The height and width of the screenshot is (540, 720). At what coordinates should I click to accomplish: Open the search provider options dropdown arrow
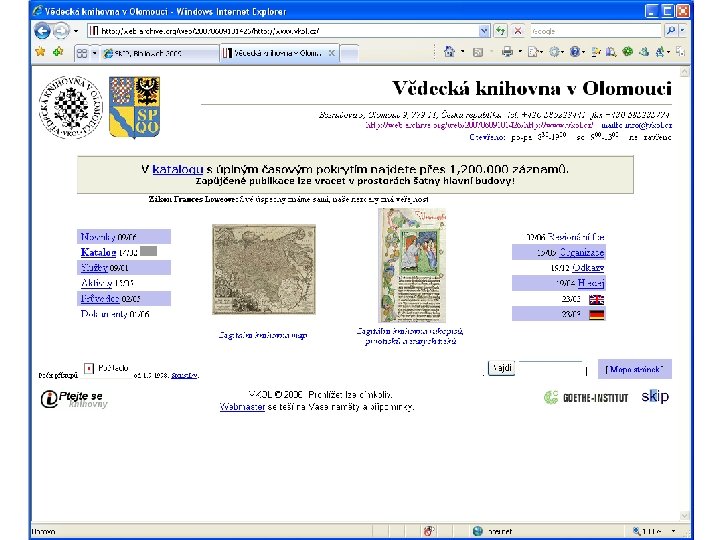coord(682,31)
